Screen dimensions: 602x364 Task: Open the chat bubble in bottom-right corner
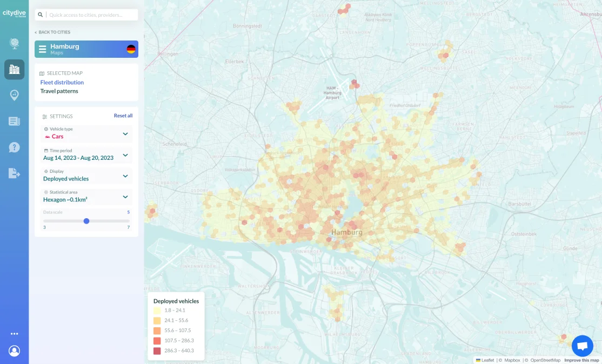(582, 346)
